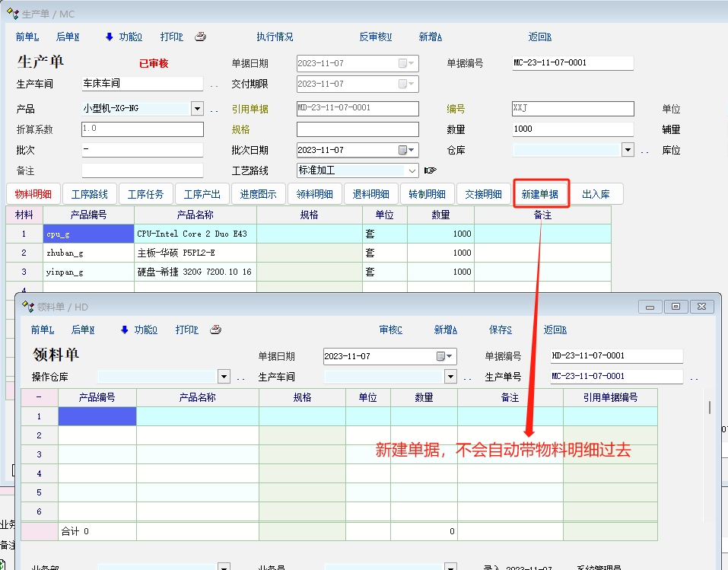Click the pointing hand icon beside 工艺路线

coord(431,170)
